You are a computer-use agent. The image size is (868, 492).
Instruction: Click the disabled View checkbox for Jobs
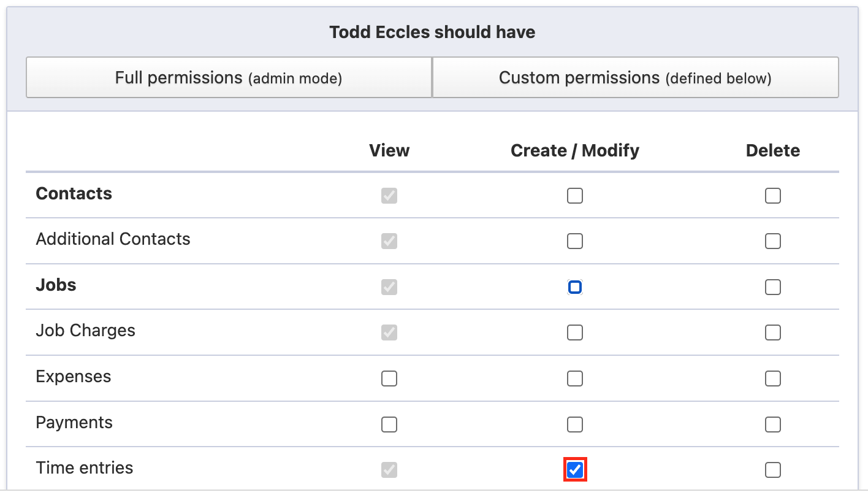click(x=389, y=287)
